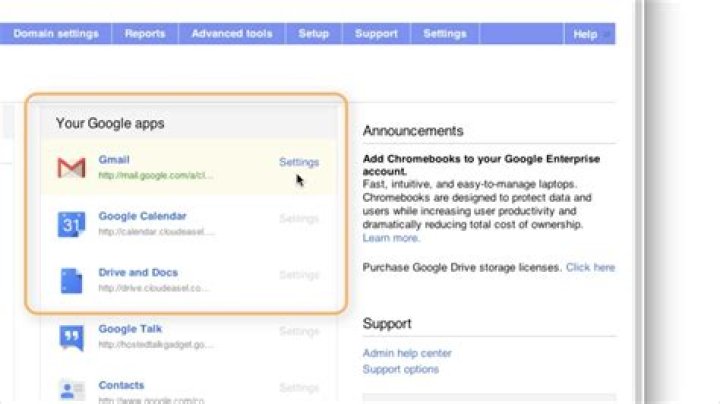Go to the Setup tab
Screen dimensions: 720x404
pos(314,34)
